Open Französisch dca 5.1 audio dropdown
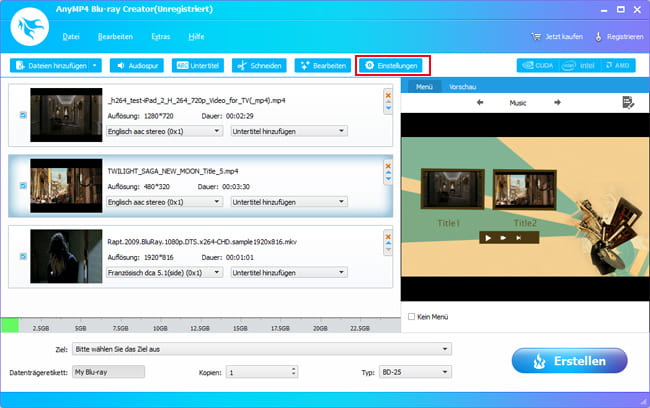 [x=165, y=272]
